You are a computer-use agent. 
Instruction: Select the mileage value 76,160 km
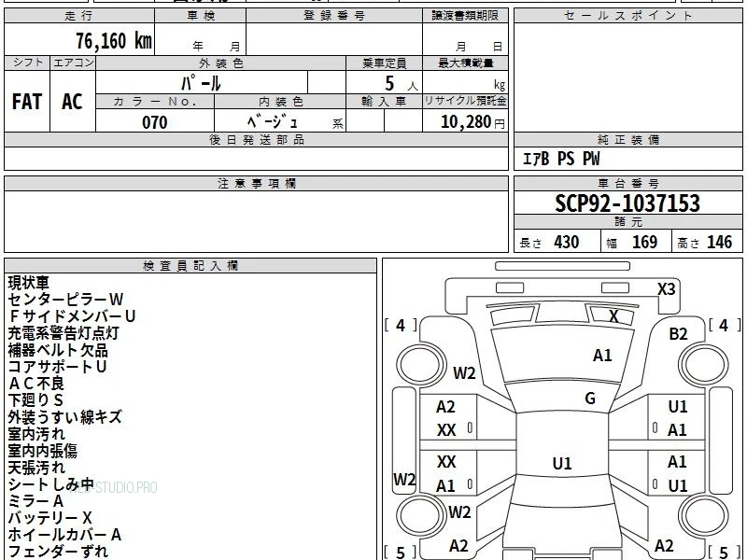pyautogui.click(x=114, y=41)
